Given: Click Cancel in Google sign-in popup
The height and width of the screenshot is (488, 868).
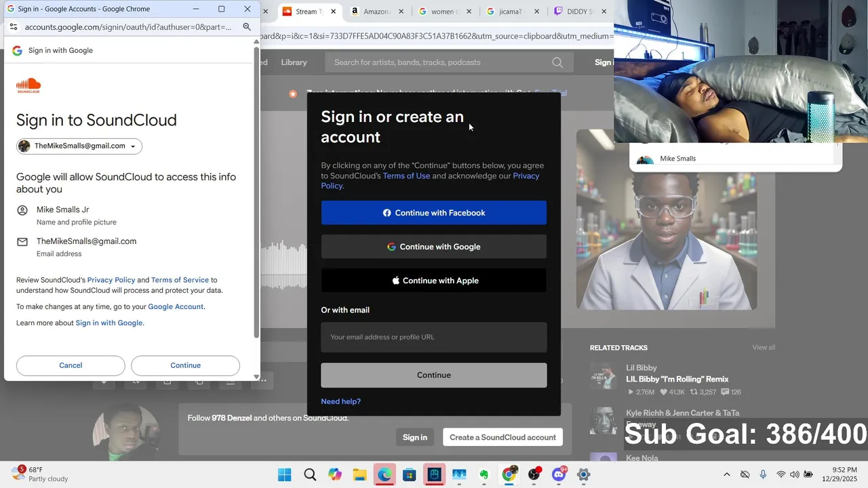Looking at the screenshot, I should click(x=71, y=365).
